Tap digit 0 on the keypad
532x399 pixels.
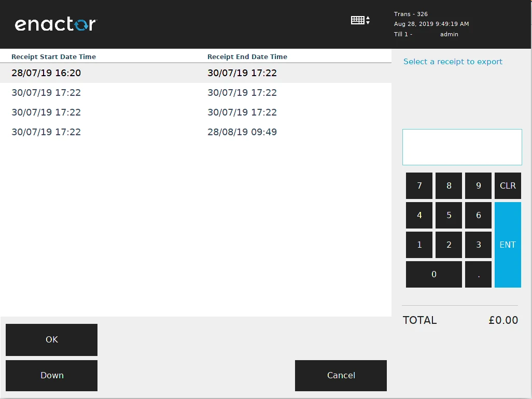[433, 274]
